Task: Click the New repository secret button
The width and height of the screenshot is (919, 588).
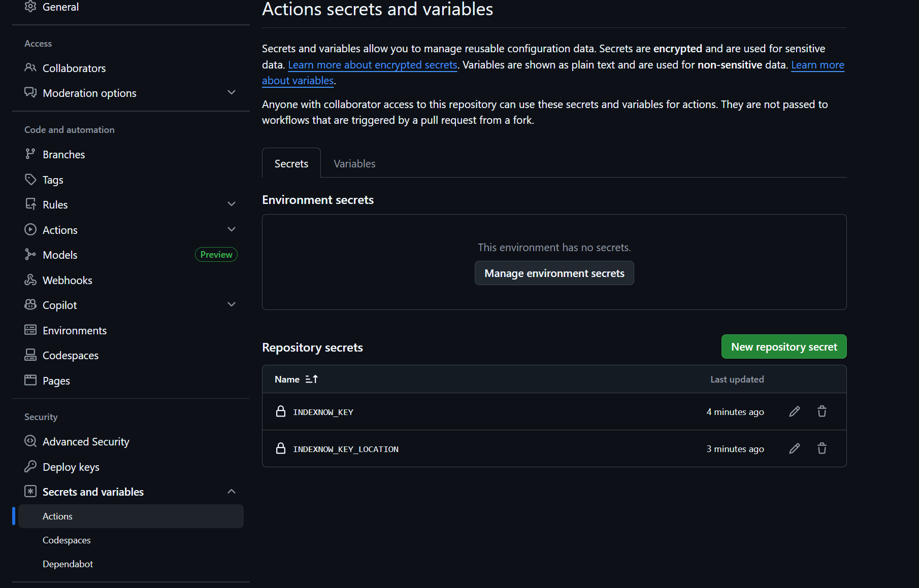Action: pyautogui.click(x=784, y=347)
